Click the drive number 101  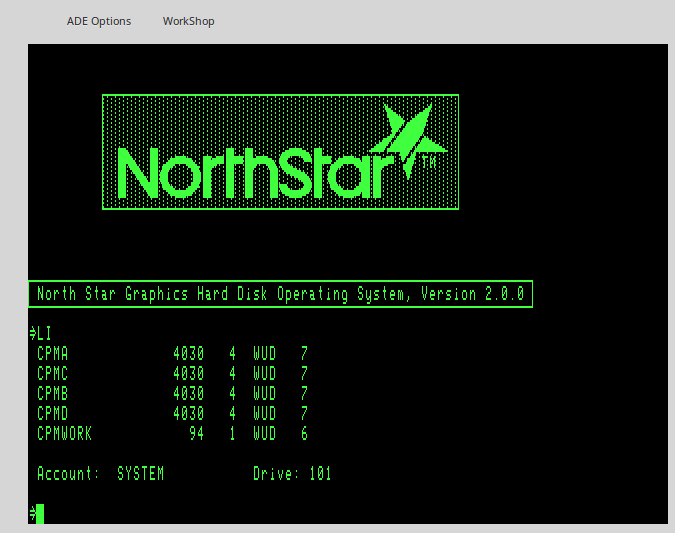[320, 474]
